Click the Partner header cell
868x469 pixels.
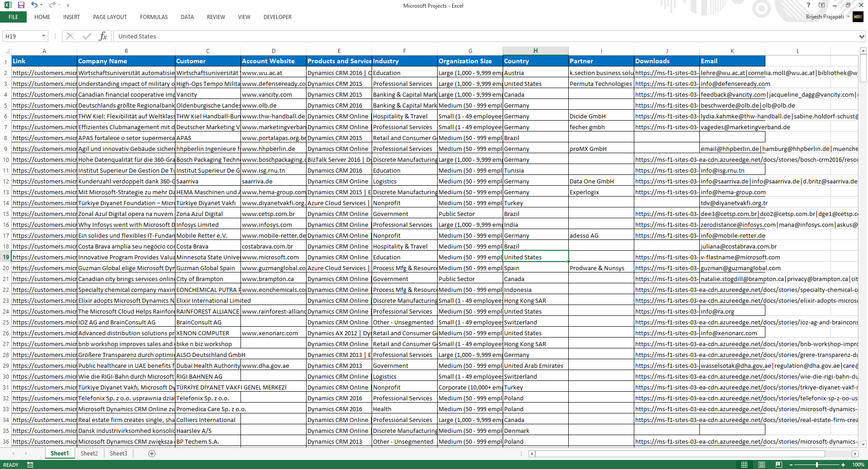(x=601, y=61)
